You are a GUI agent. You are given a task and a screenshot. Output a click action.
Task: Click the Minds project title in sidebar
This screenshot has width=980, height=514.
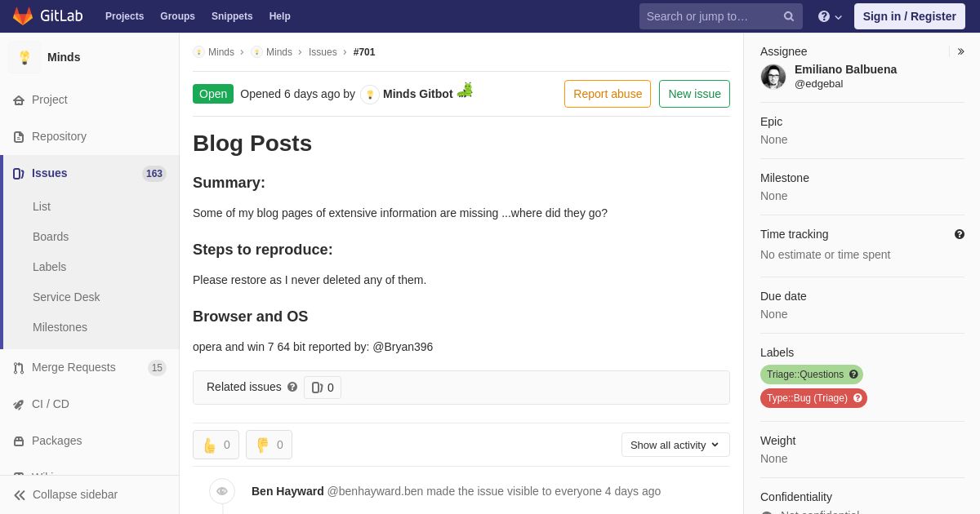[x=64, y=57]
